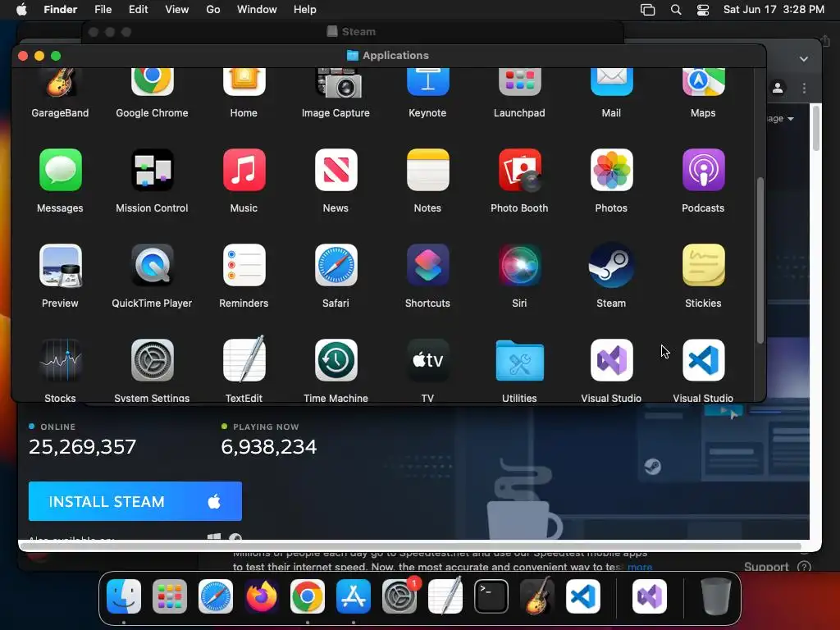The image size is (840, 630).
Task: Select the TextEdit app in Applications
Action: (x=244, y=360)
